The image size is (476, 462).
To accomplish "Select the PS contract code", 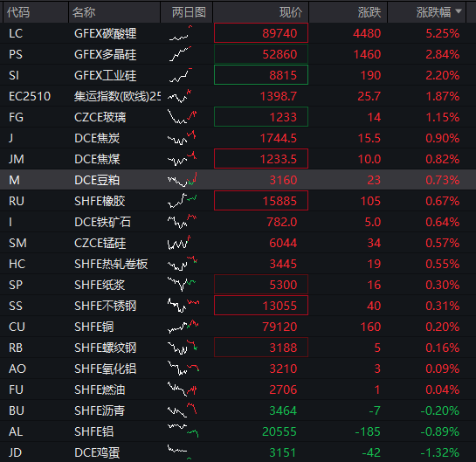I will pyautogui.click(x=16, y=54).
